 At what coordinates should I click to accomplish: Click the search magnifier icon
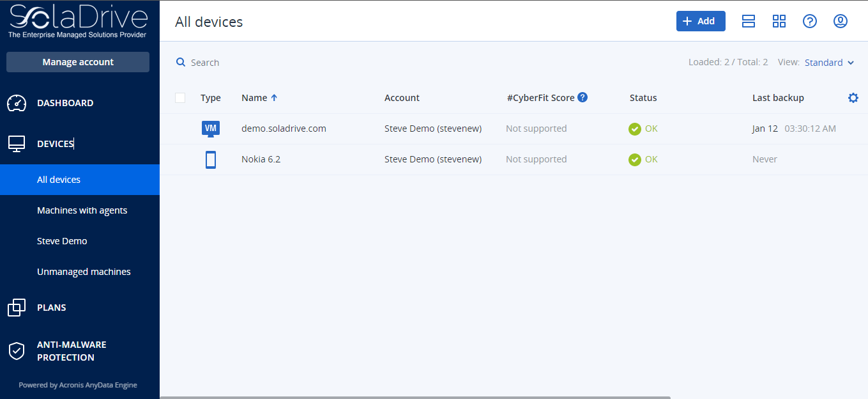(x=181, y=62)
